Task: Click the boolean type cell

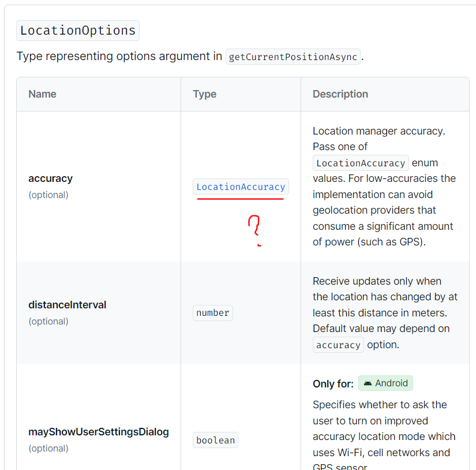Action: tap(216, 440)
